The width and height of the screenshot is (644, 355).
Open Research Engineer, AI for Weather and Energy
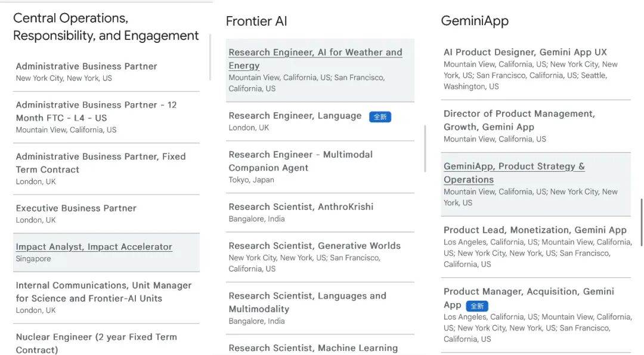point(315,58)
